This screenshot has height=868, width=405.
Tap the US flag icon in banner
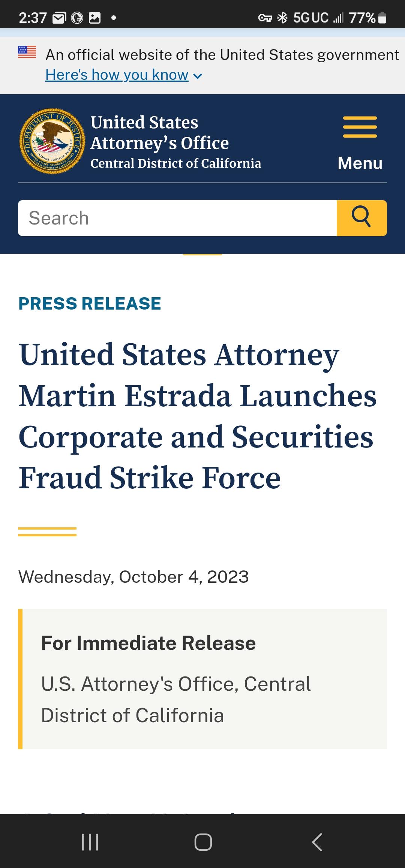(27, 52)
